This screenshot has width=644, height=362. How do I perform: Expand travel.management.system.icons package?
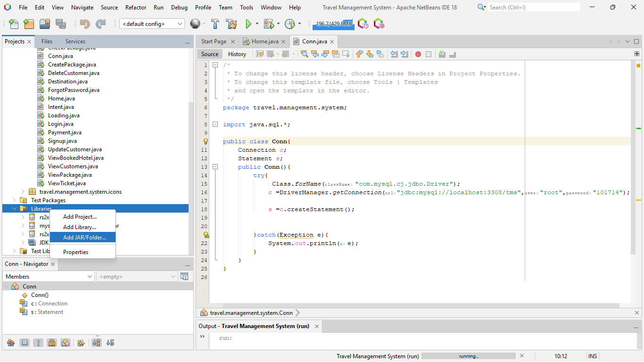(x=23, y=192)
